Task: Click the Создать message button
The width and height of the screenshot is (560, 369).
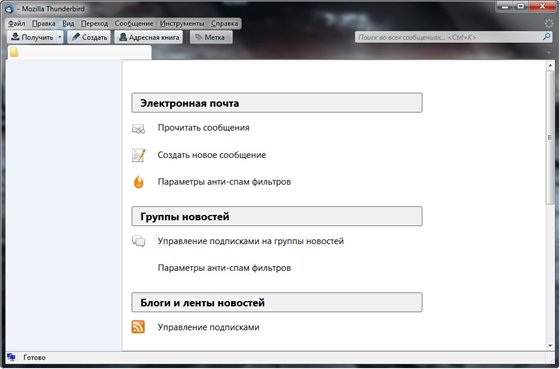Action: point(89,37)
